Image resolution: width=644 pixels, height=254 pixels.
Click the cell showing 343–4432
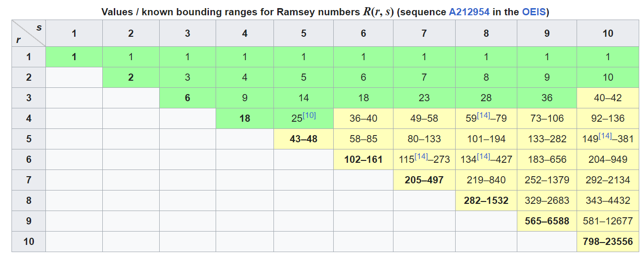point(608,201)
